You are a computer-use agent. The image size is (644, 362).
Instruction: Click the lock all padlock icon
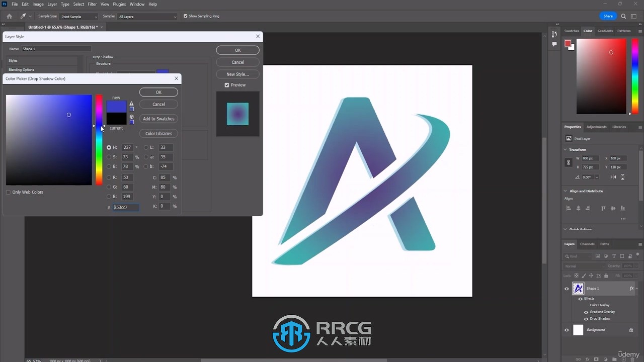point(606,276)
